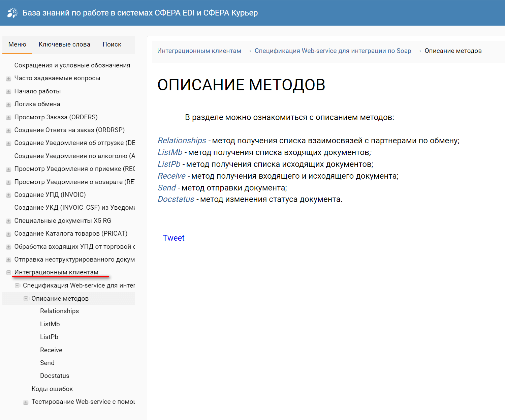
Task: Open the Relationships method link in content
Action: [182, 141]
